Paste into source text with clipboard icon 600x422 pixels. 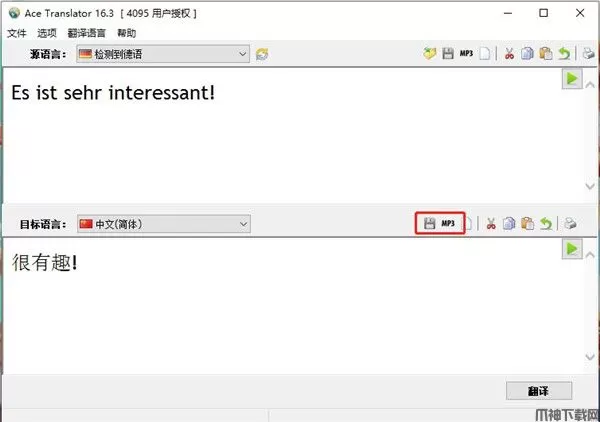tap(546, 54)
